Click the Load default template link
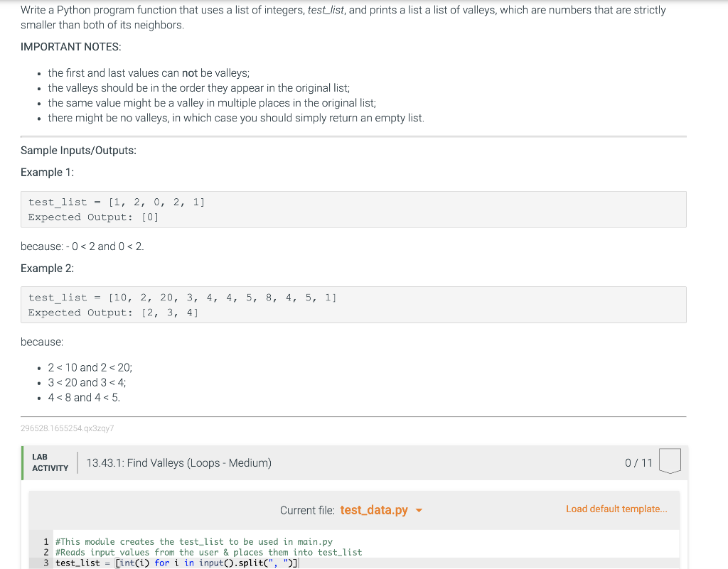The width and height of the screenshot is (728, 569). (x=616, y=509)
